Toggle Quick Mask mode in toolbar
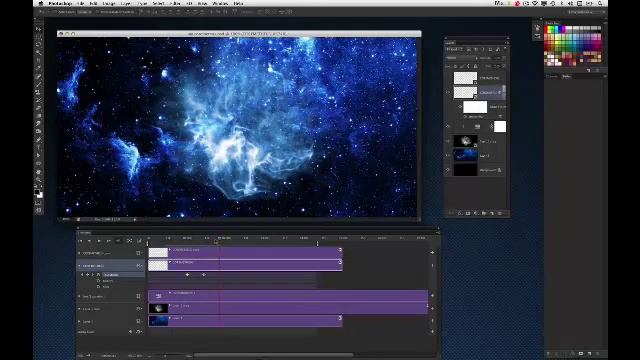The image size is (640, 360). point(39,203)
